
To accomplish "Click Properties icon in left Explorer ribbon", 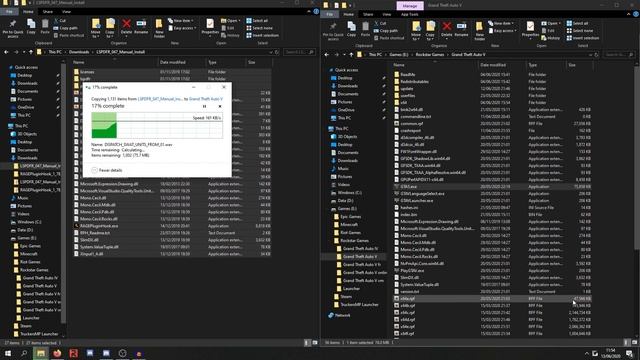I will pyautogui.click(x=210, y=27).
